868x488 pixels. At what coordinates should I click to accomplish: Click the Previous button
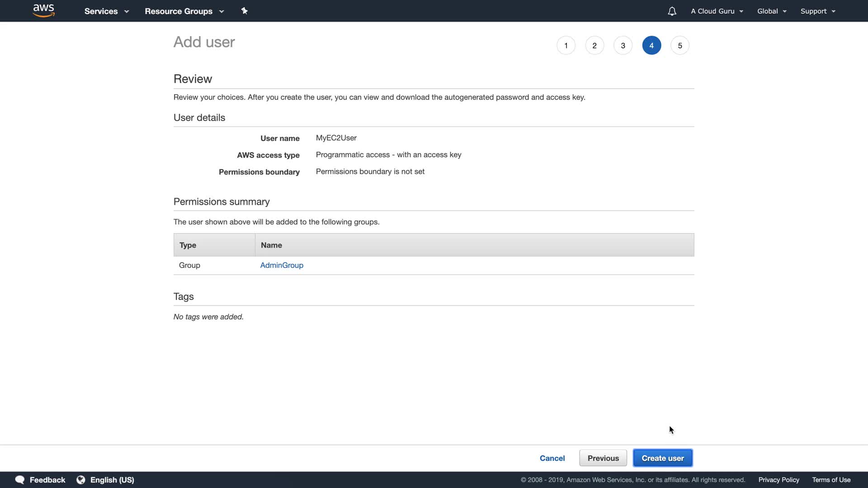pos(603,458)
